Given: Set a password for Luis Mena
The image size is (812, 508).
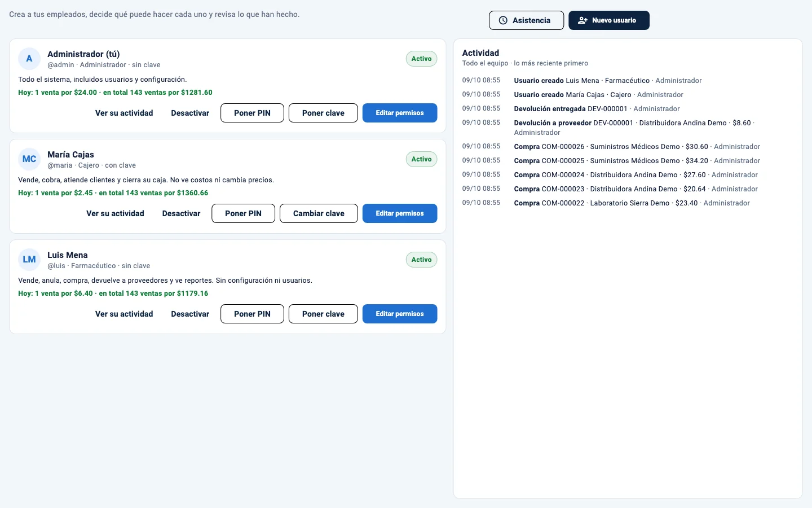Looking at the screenshot, I should point(323,314).
